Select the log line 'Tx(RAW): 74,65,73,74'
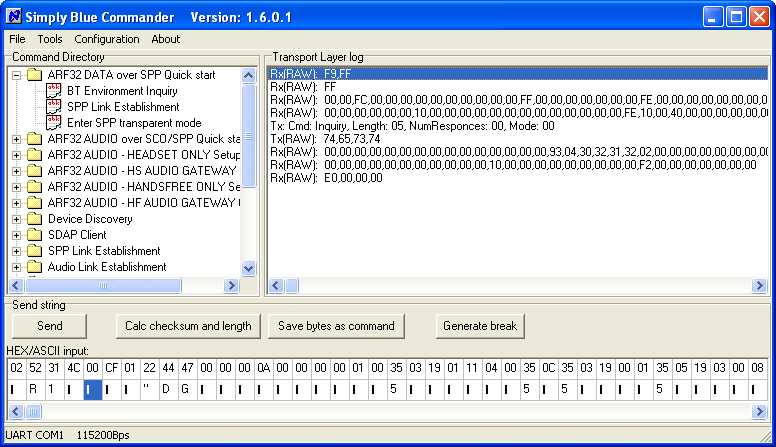The image size is (776, 447). 325,139
